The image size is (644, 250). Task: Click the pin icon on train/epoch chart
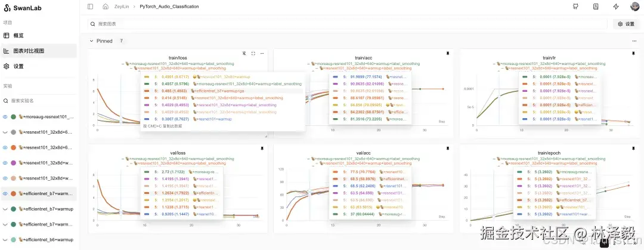click(x=634, y=149)
